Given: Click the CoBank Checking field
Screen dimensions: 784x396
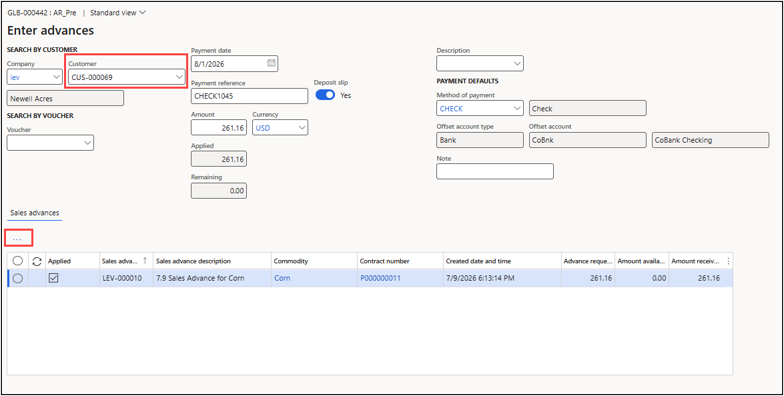Looking at the screenshot, I should (x=711, y=140).
